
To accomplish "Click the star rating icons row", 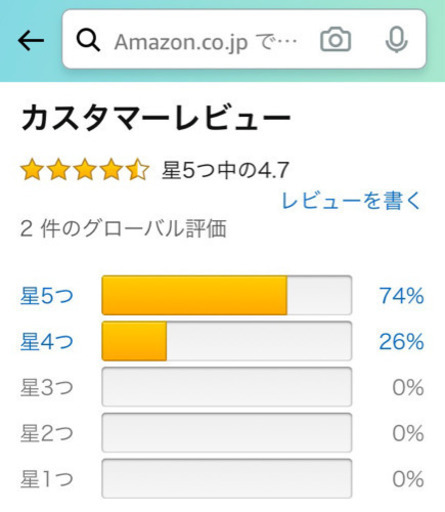I will coord(85,170).
